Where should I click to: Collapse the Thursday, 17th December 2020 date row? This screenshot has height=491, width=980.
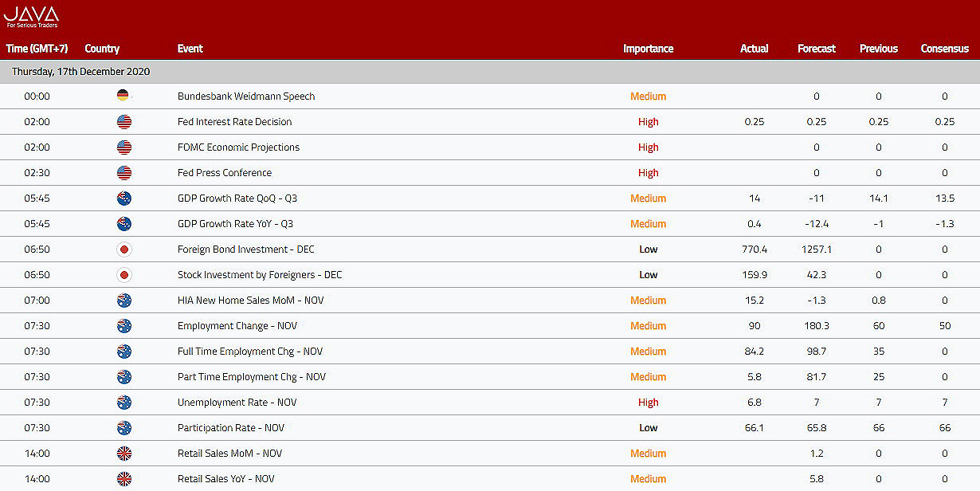click(80, 72)
